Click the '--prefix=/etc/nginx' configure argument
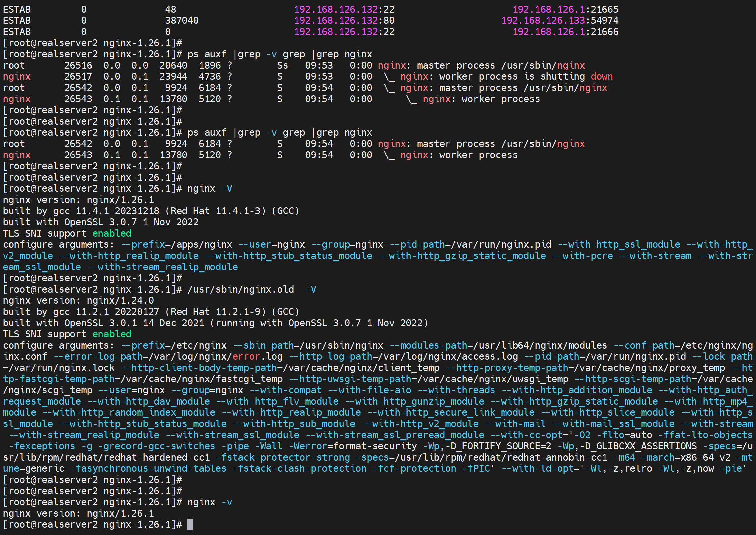Screen dimensions: 756x535 coord(174,345)
